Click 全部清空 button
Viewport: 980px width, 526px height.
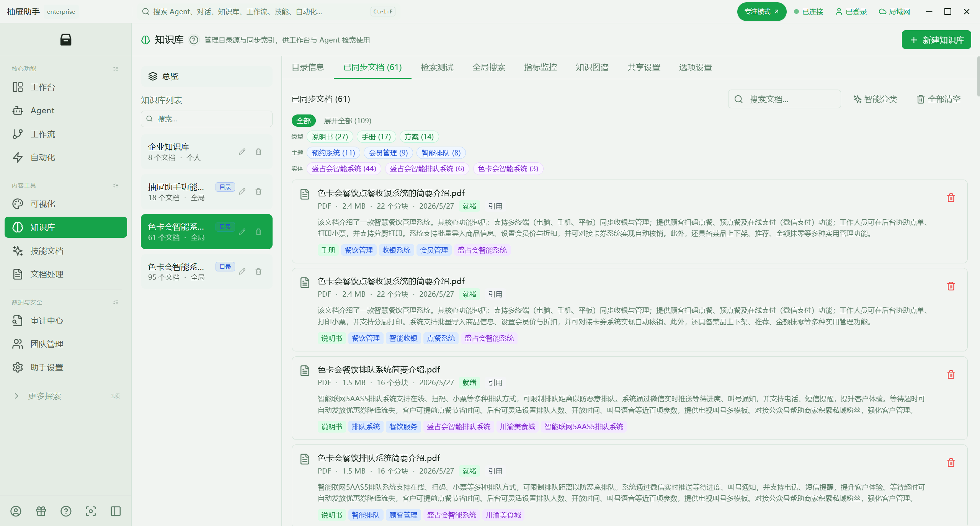point(939,99)
